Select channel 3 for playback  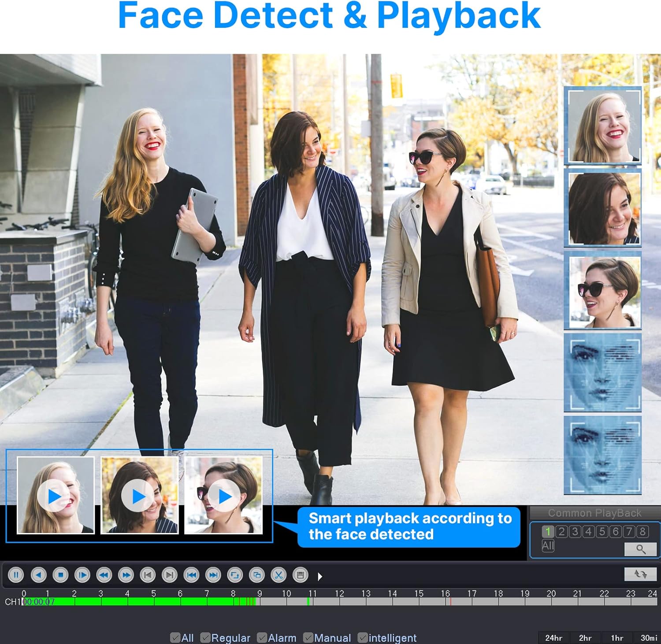(574, 531)
